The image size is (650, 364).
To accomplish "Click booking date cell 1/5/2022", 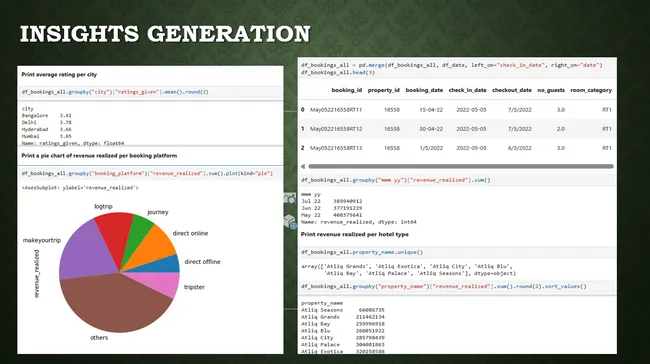I will click(x=431, y=148).
